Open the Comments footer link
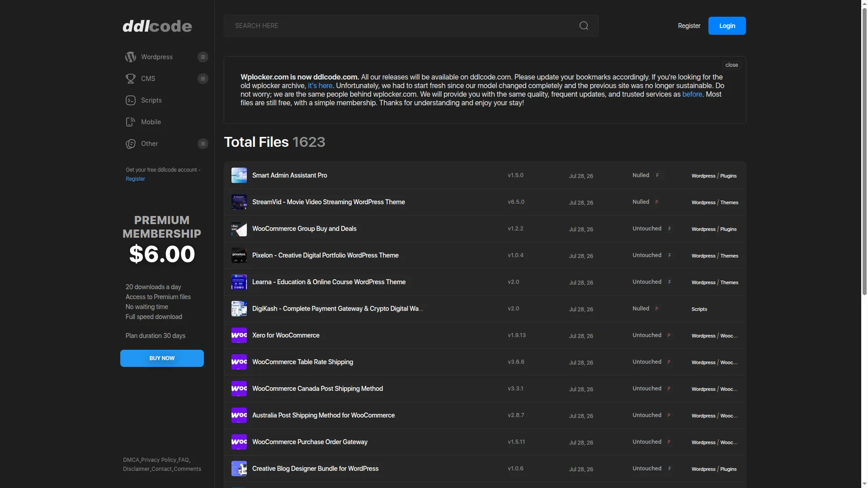 [188, 469]
